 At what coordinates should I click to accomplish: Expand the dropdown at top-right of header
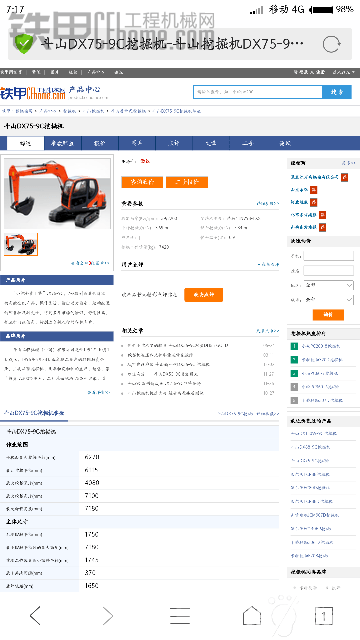(344, 72)
